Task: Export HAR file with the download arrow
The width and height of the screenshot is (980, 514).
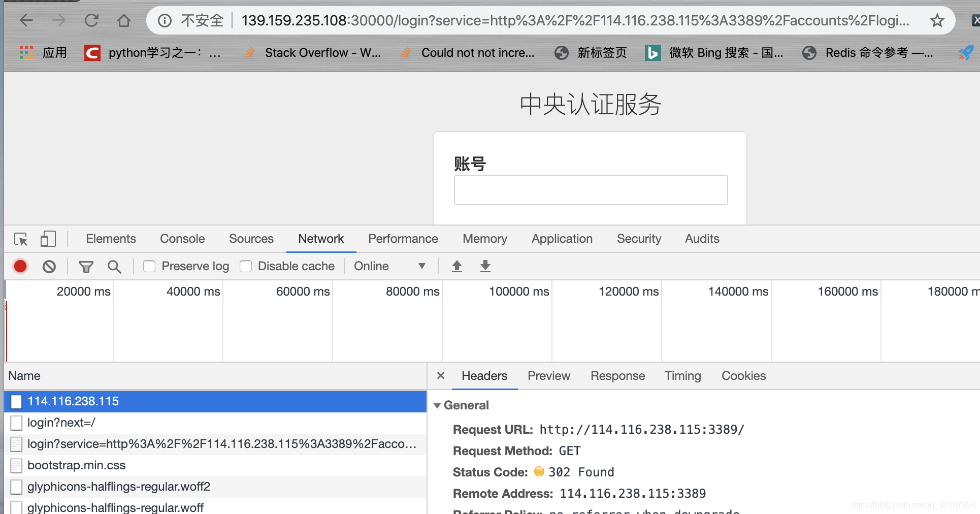Action: (485, 266)
